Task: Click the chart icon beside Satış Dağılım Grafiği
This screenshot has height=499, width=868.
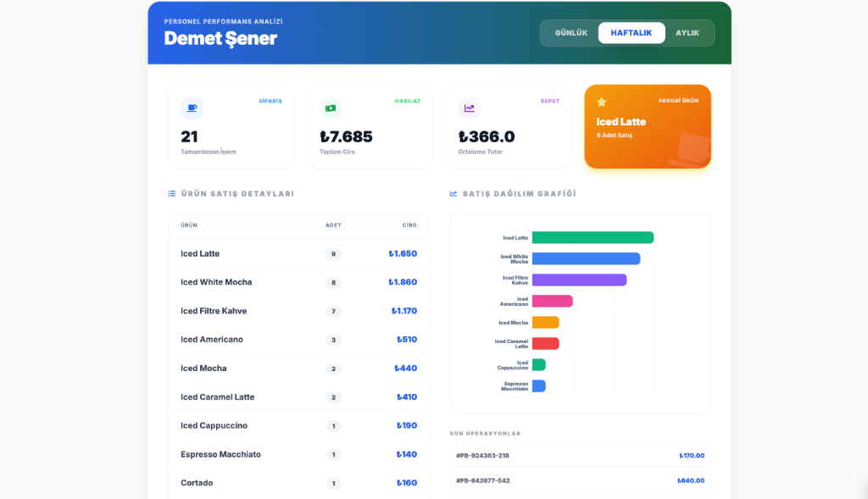Action: click(x=453, y=194)
